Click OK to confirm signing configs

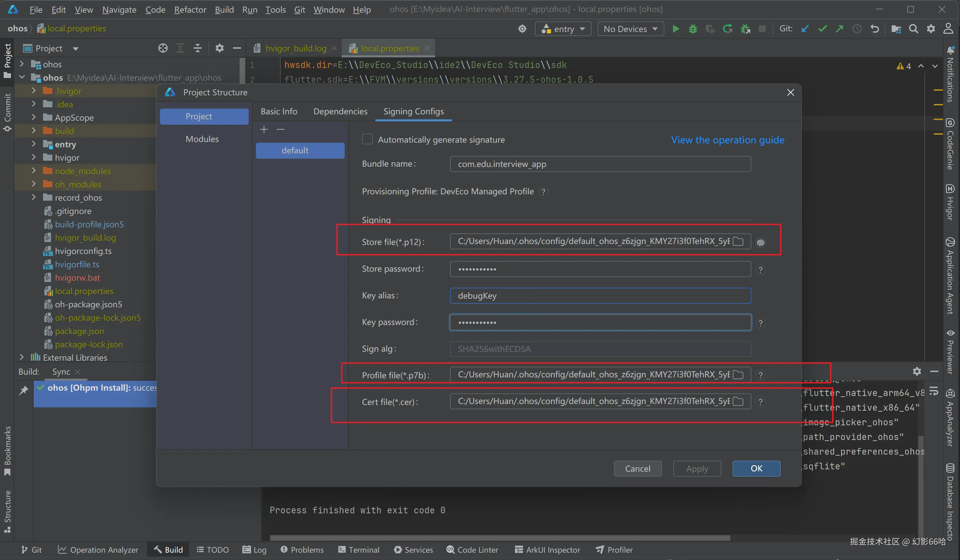757,469
